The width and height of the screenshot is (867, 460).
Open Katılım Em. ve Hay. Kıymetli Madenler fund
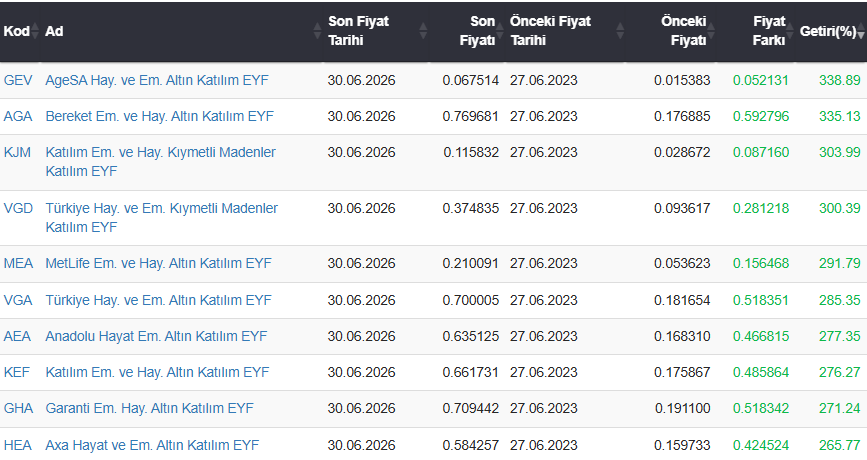(x=160, y=161)
